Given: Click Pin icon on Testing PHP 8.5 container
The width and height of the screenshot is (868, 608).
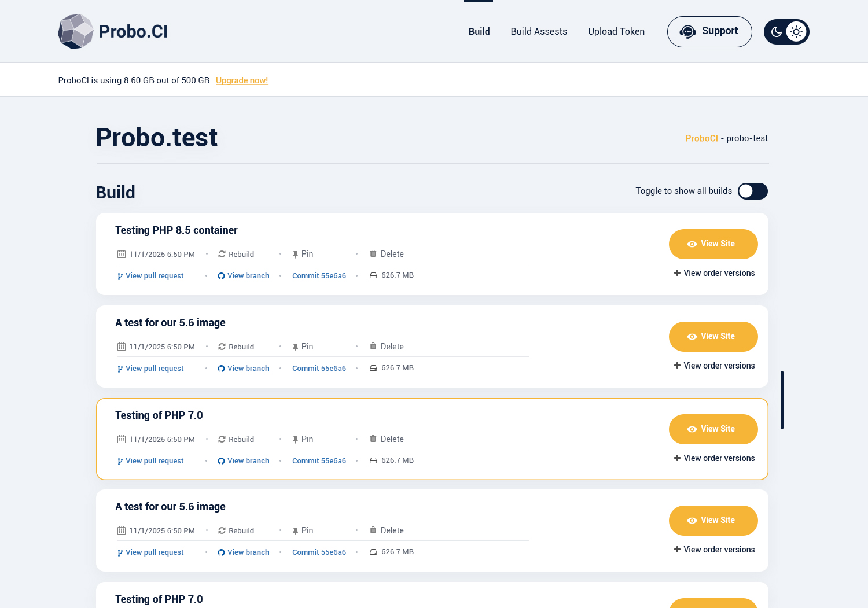Looking at the screenshot, I should click(x=295, y=254).
